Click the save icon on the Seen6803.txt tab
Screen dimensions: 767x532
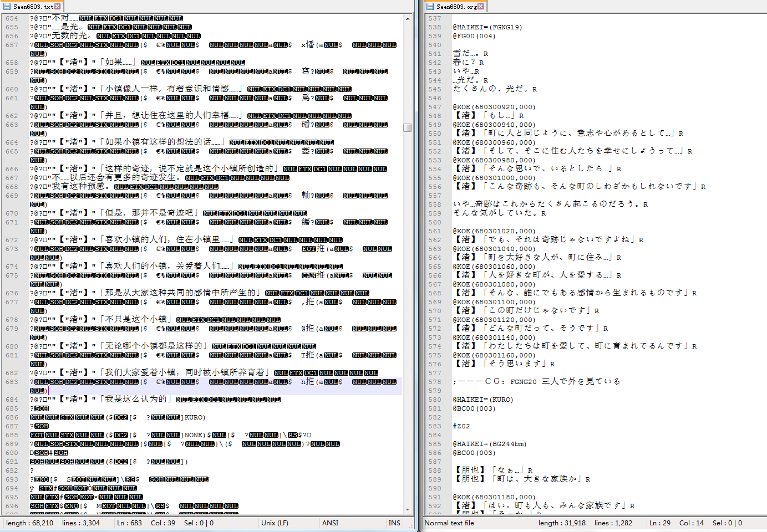(7, 7)
